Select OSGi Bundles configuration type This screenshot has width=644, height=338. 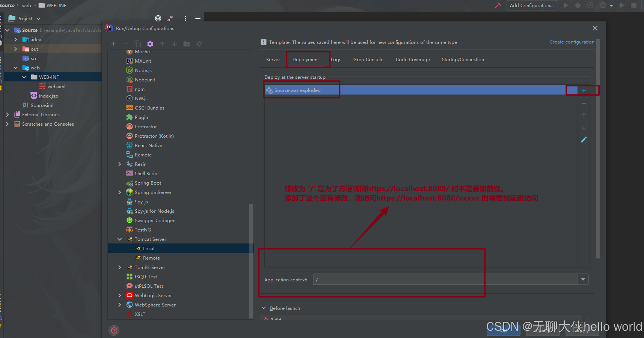tap(149, 108)
